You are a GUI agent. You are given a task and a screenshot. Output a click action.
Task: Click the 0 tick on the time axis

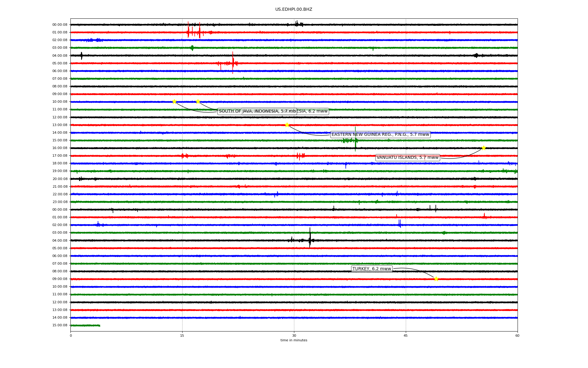click(71, 335)
